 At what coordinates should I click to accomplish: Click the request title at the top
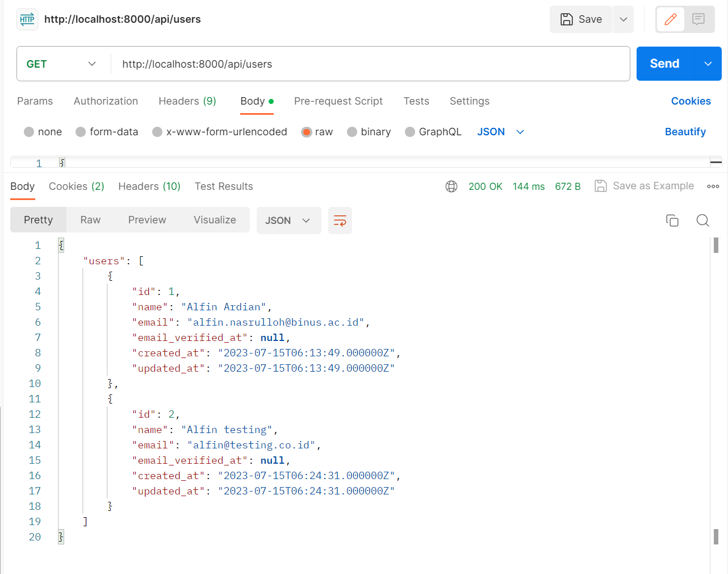(x=123, y=19)
